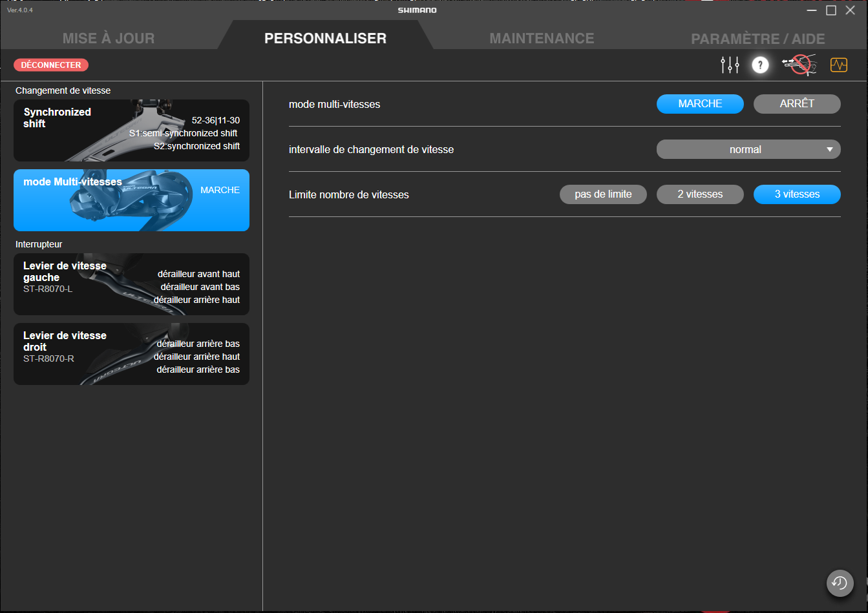
Task: Expand the shift interval 'normal' dropdown
Action: tap(748, 149)
